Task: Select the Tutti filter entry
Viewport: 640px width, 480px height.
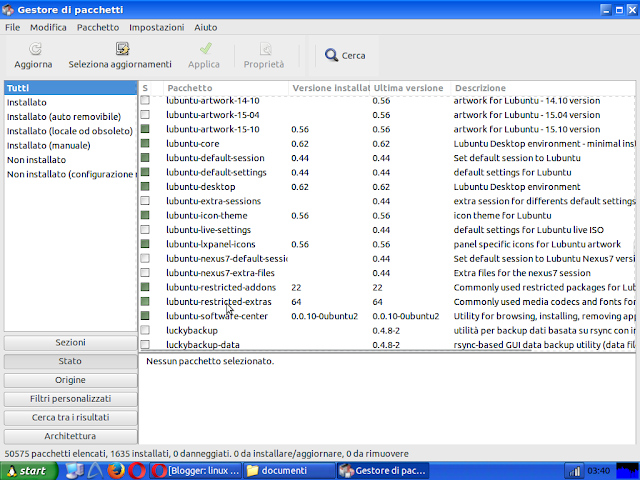Action: click(x=71, y=88)
